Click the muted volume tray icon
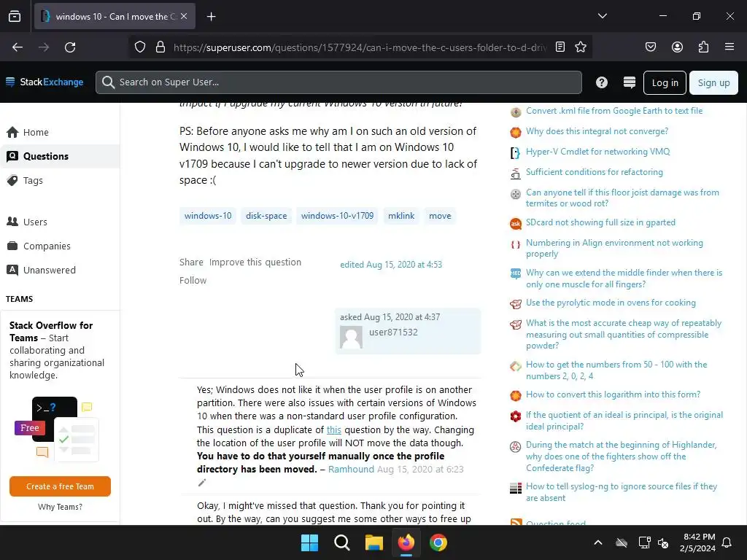The height and width of the screenshot is (560, 747). 663,542
